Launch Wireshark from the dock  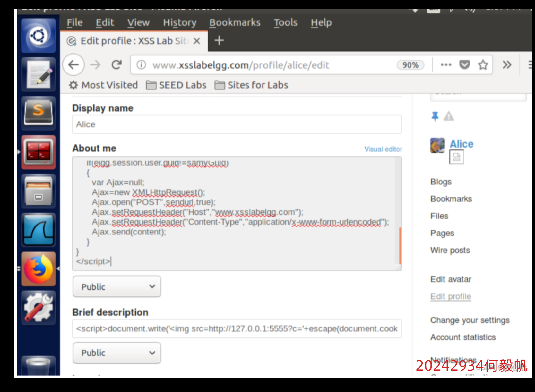39,230
